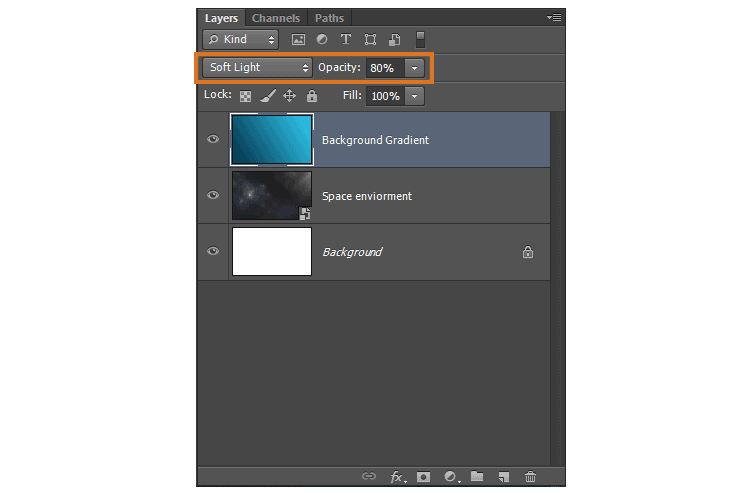Open the Soft Light blend mode dropdown

257,67
